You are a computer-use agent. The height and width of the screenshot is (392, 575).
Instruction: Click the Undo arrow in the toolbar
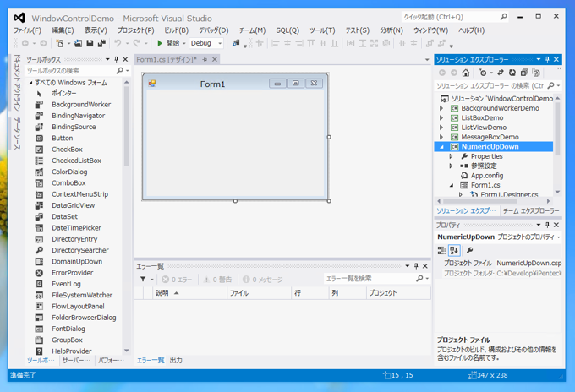point(118,43)
